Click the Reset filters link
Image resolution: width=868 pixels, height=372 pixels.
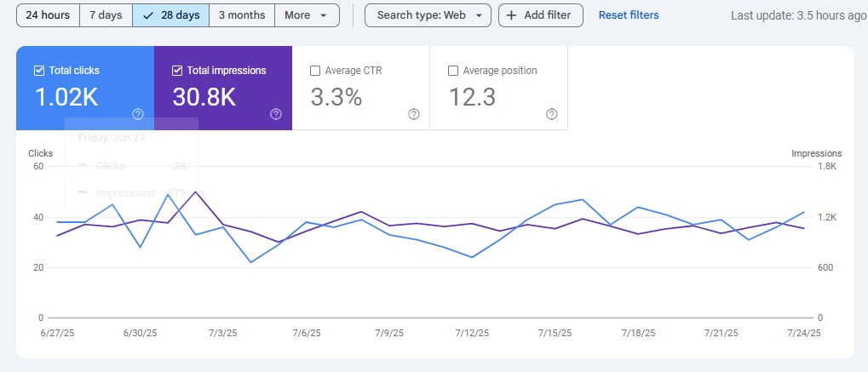click(629, 15)
